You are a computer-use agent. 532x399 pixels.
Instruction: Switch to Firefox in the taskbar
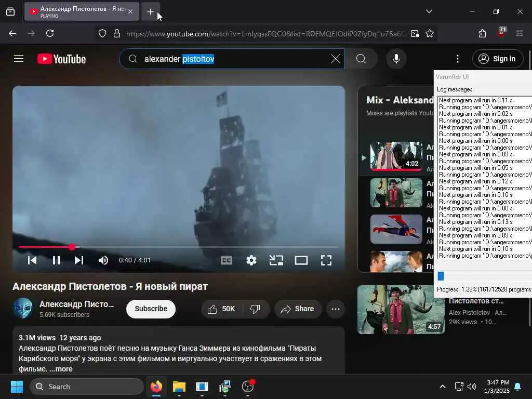click(156, 387)
